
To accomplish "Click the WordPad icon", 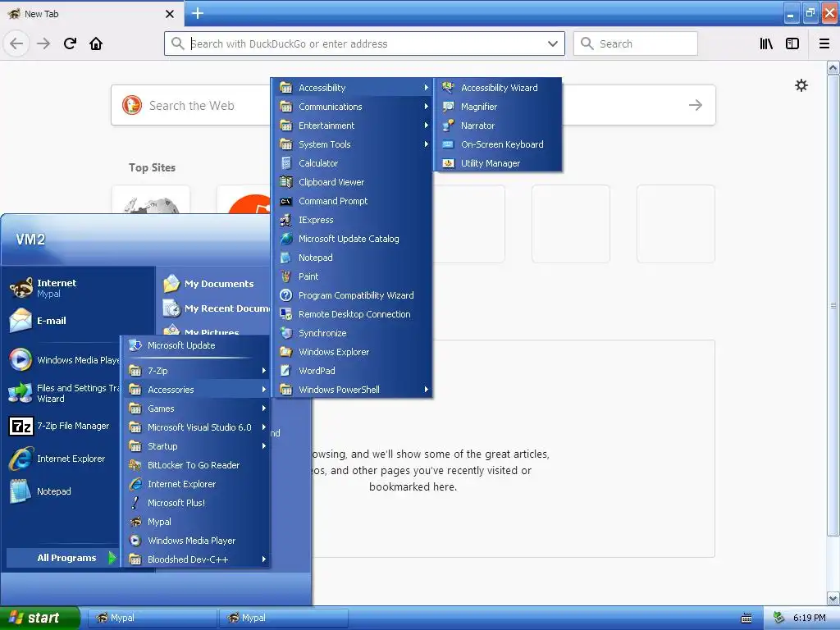I will [286, 371].
